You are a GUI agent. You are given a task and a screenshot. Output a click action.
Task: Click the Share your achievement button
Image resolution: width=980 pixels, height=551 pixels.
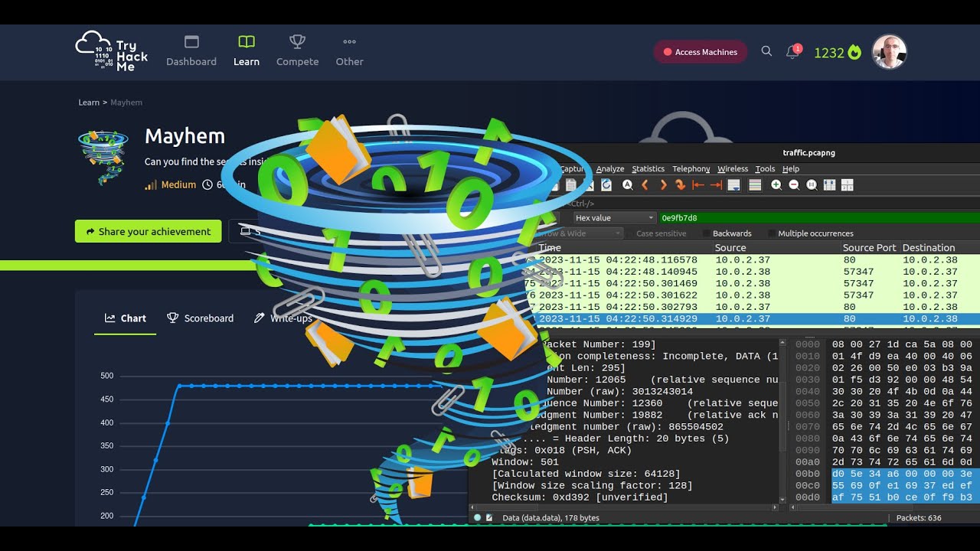pyautogui.click(x=148, y=231)
